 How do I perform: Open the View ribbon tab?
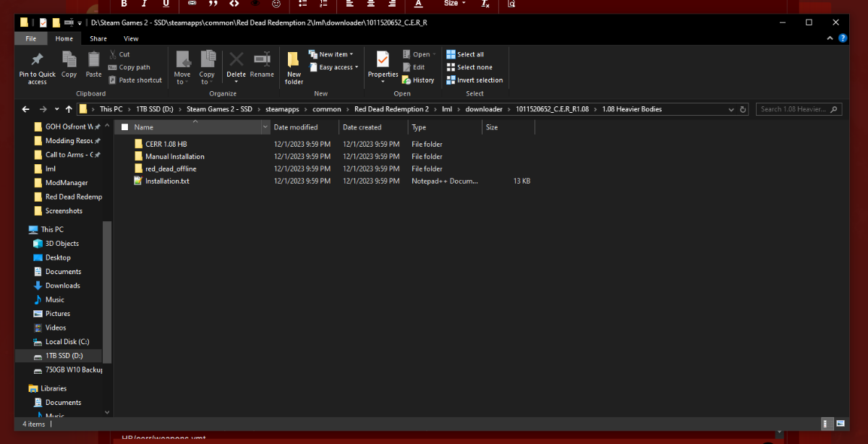tap(131, 38)
